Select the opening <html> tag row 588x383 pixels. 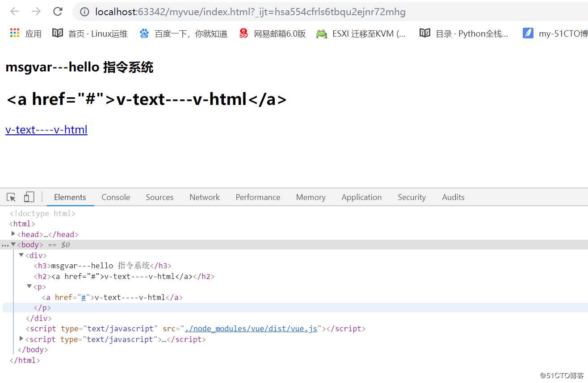click(22, 224)
